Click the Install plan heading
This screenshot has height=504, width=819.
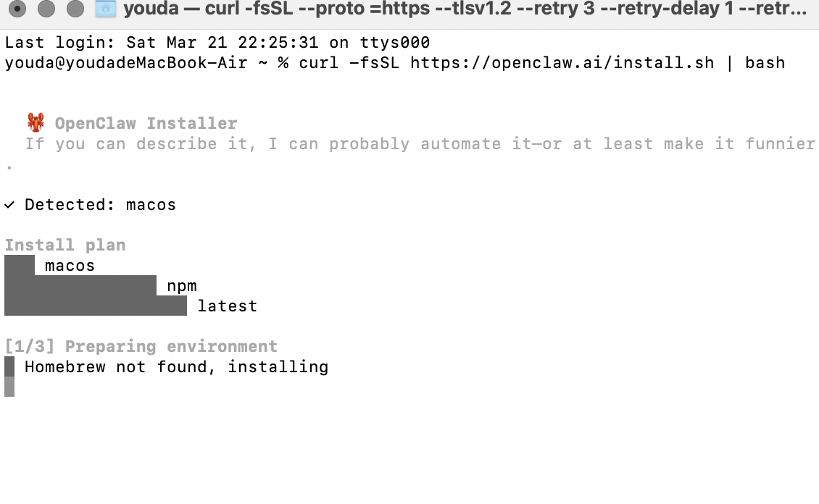click(65, 245)
